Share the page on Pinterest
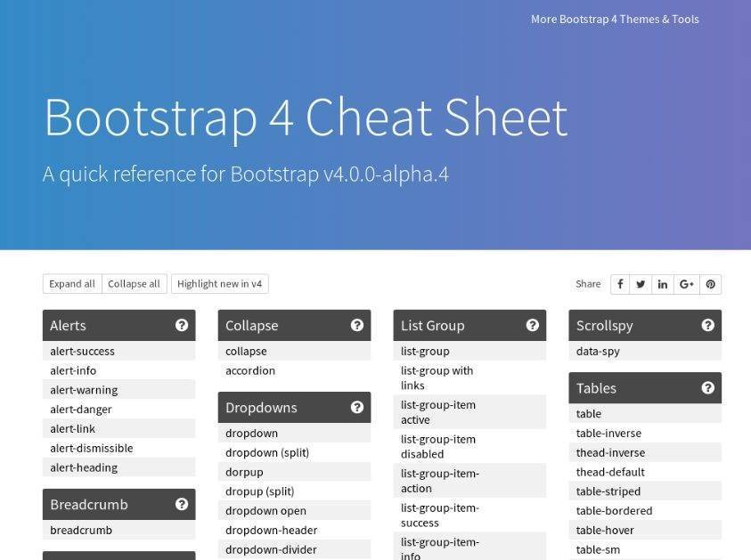751x560 pixels. pyautogui.click(x=711, y=284)
